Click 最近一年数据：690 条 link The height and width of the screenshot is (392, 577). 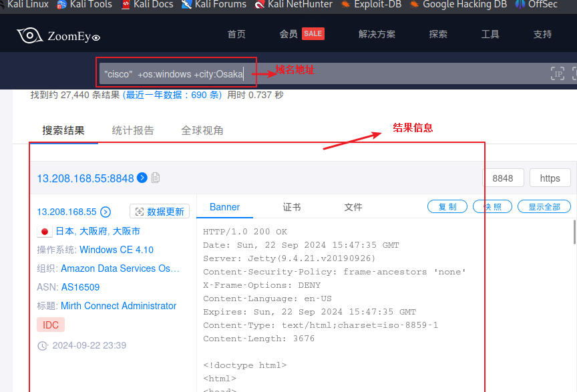(172, 95)
